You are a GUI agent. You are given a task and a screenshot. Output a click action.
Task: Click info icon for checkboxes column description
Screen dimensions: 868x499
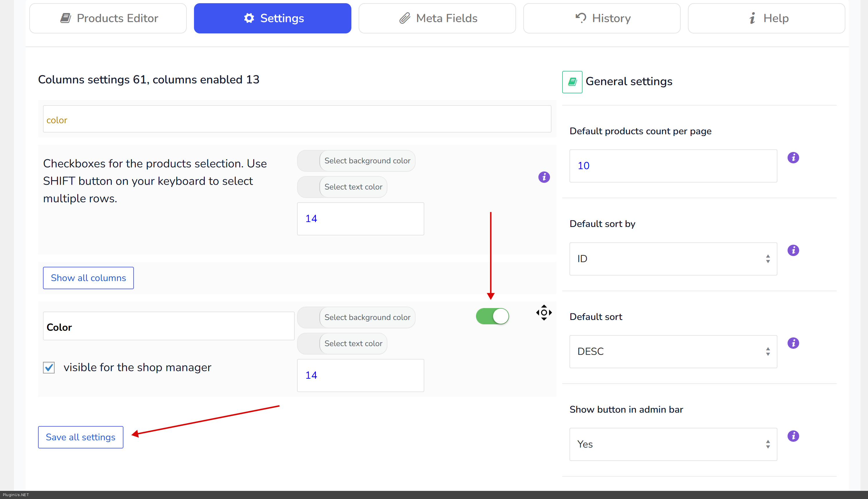click(544, 177)
